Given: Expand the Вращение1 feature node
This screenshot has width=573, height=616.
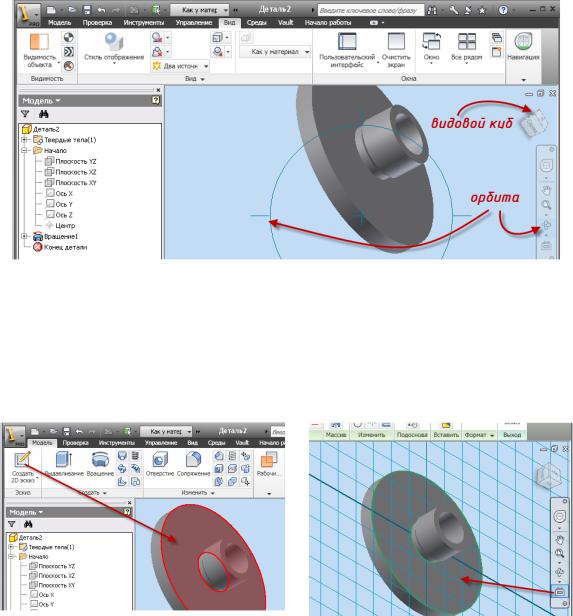Looking at the screenshot, I should click(24, 236).
